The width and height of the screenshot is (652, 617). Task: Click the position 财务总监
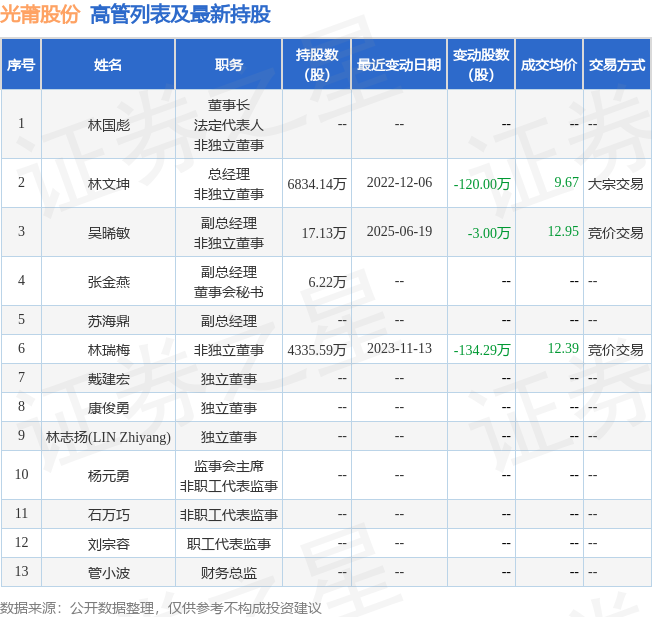coord(229,573)
